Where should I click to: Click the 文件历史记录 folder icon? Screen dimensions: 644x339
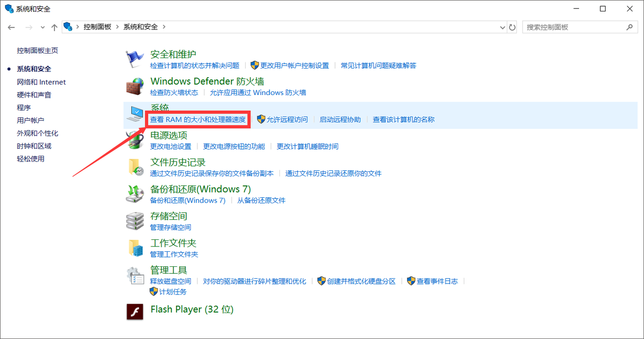tap(135, 167)
